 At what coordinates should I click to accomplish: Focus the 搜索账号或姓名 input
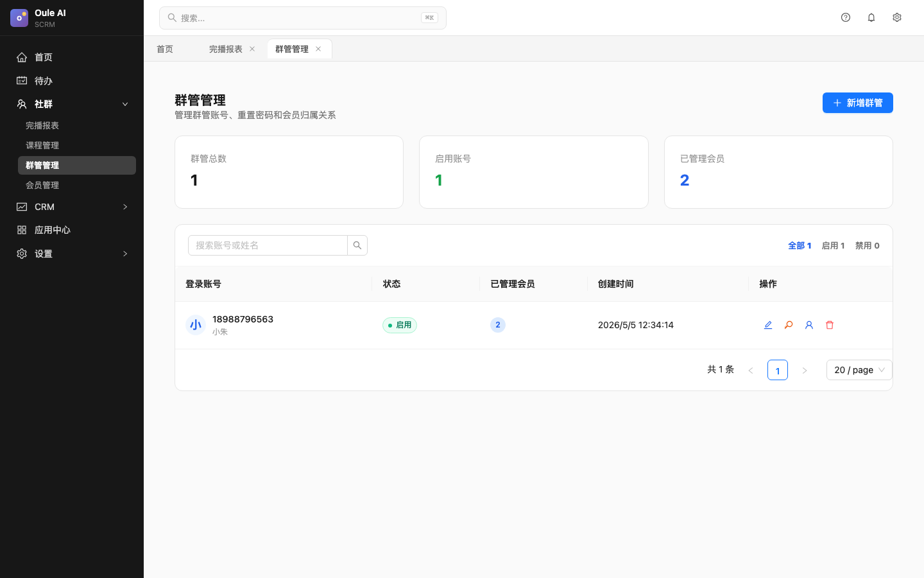[268, 245]
